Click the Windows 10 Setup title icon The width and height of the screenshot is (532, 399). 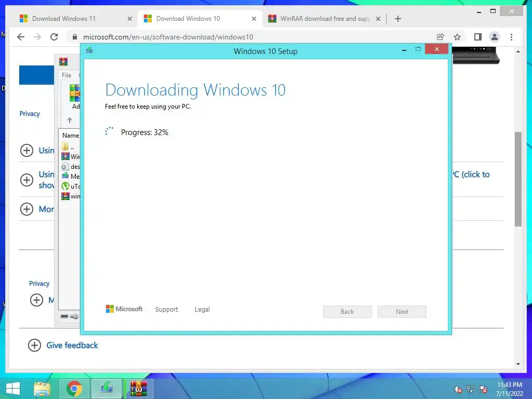pos(89,50)
